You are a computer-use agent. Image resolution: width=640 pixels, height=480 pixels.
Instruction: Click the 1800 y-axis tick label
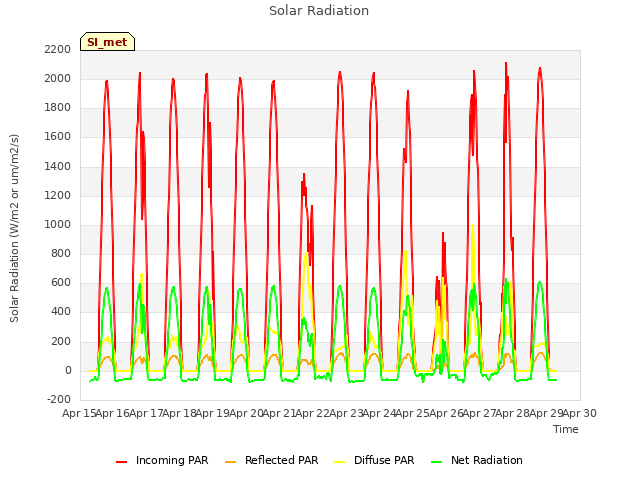coord(58,108)
